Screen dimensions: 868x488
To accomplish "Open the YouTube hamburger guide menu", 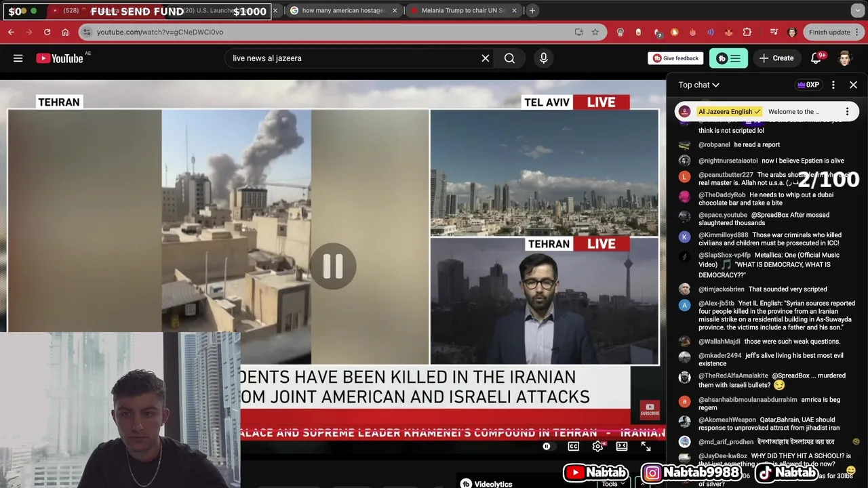I will click(18, 58).
